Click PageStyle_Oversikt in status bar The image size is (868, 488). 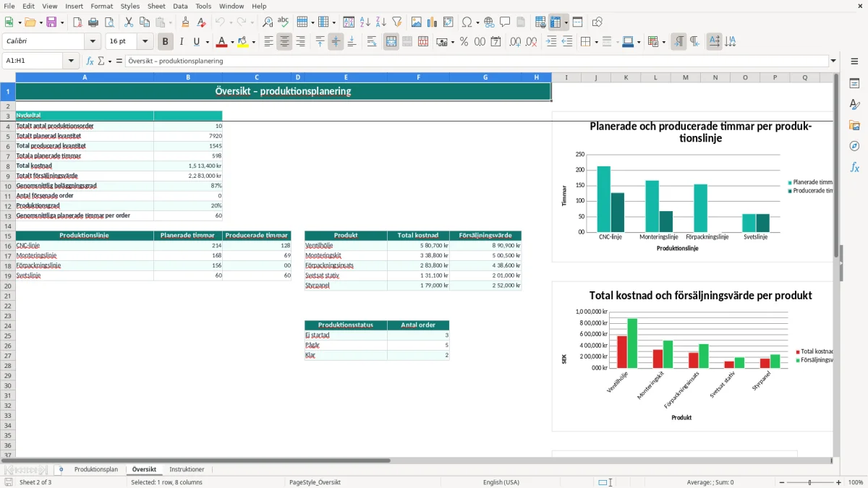point(315,482)
